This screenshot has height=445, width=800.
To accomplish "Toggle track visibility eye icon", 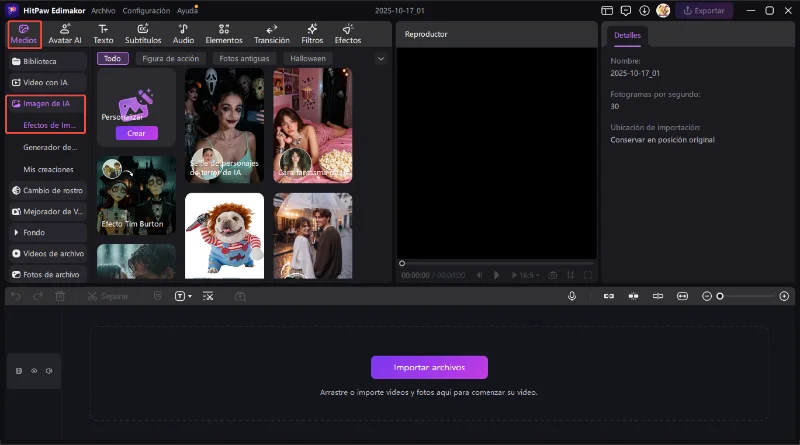I will [34, 371].
